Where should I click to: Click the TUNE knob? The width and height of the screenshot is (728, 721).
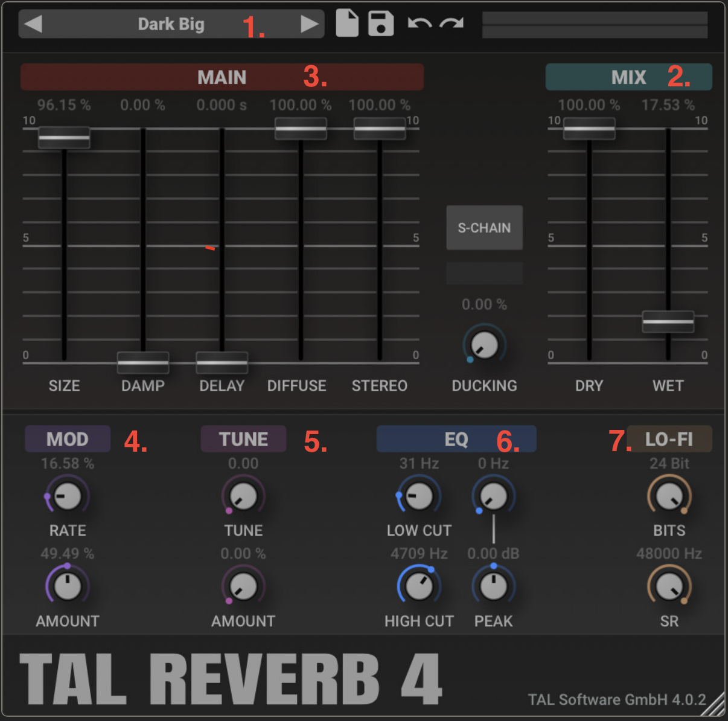pos(243,496)
